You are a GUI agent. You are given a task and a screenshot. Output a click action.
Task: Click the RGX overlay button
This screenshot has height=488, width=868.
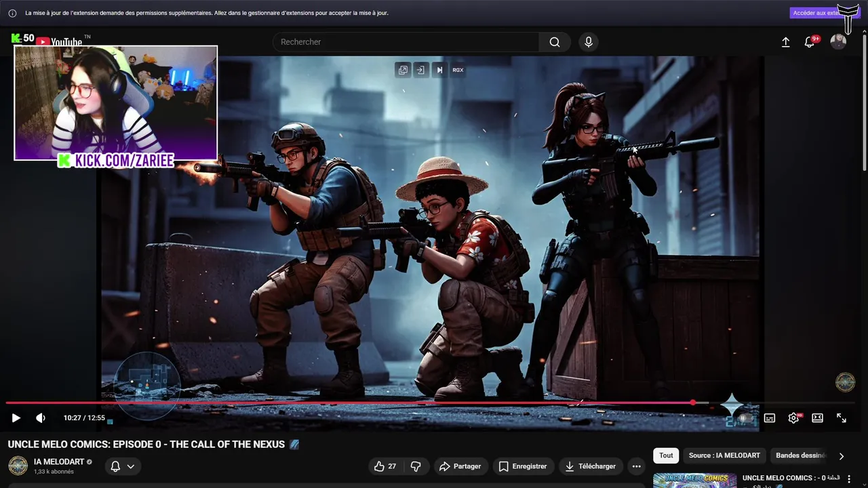coord(458,70)
